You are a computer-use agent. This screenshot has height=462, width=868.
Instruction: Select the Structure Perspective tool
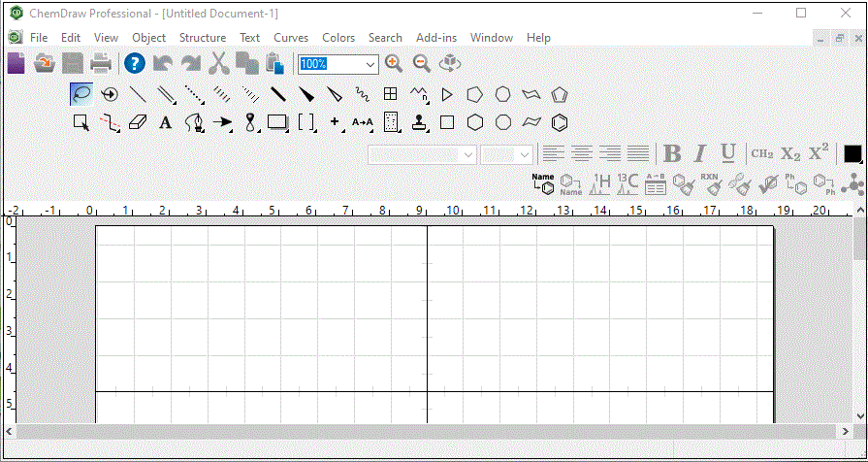(110, 94)
